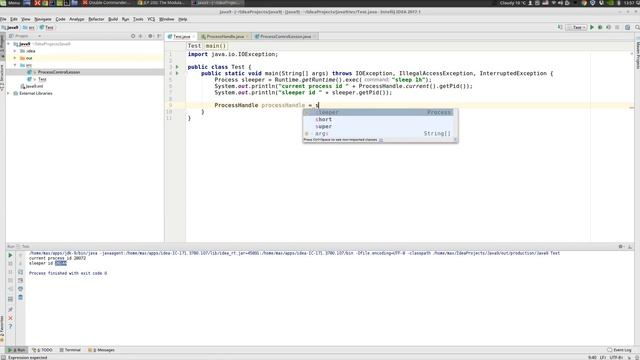
Task: Open desktop Menu in system panel
Action: tap(10, 3)
